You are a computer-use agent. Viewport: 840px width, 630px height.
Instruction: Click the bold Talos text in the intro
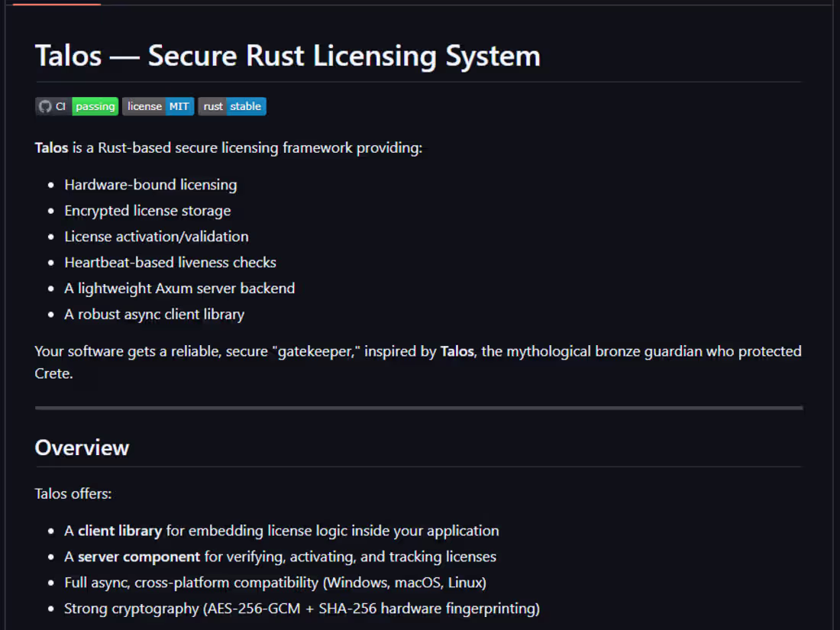point(51,147)
